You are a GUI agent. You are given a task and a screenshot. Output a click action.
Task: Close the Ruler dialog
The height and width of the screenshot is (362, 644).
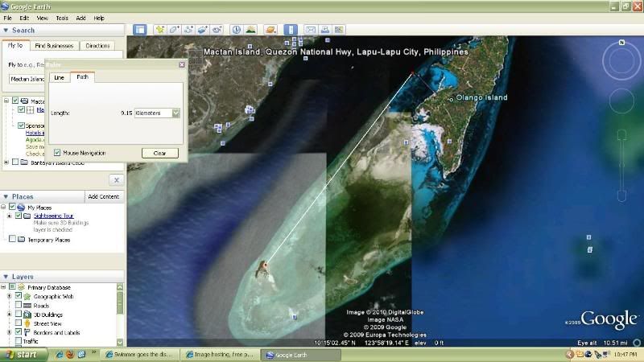click(182, 64)
